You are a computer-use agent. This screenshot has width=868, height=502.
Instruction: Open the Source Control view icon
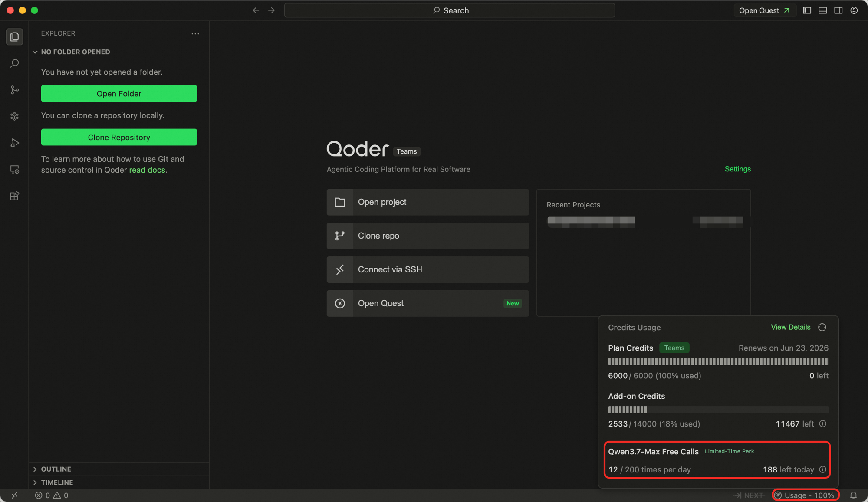(14, 90)
